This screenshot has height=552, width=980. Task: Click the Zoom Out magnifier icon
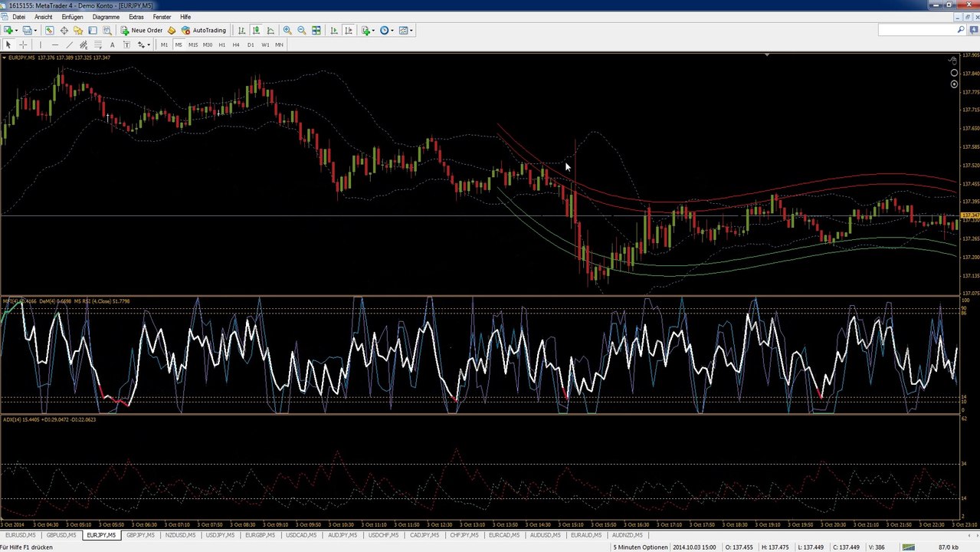coord(302,31)
